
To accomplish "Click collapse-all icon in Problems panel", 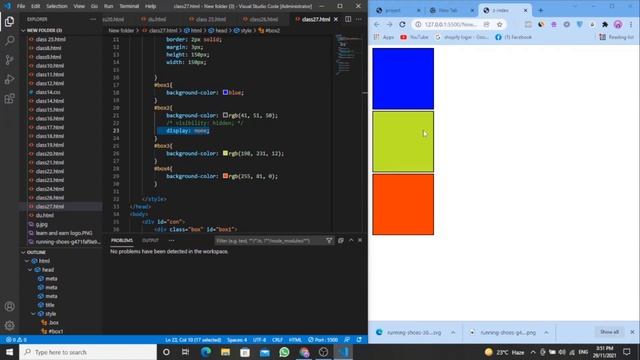I will coord(341,240).
